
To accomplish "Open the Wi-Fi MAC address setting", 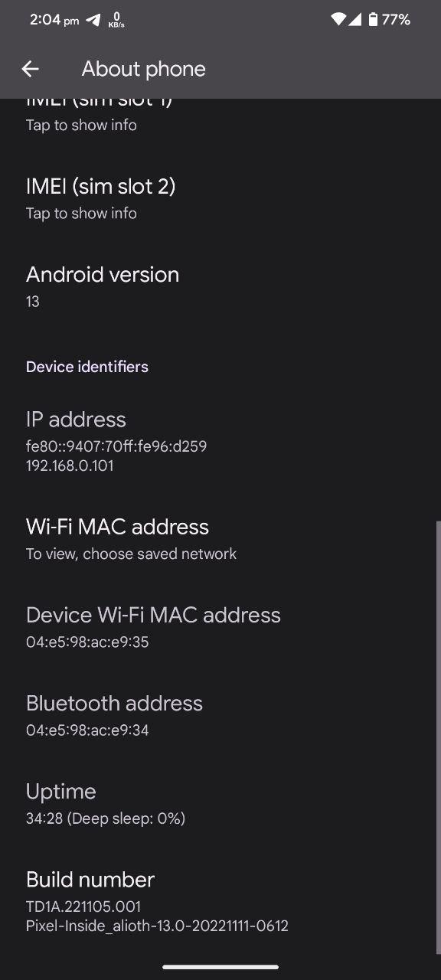I will click(x=220, y=539).
